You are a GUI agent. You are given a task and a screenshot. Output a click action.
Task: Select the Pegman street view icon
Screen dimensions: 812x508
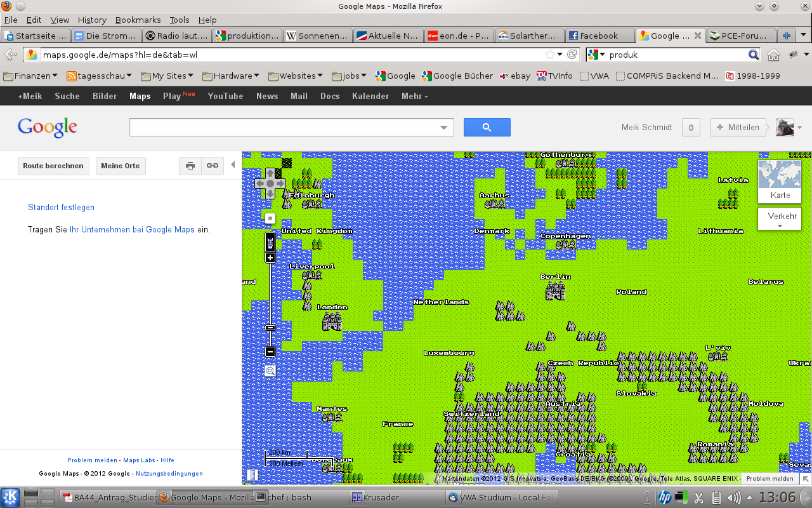[270, 242]
